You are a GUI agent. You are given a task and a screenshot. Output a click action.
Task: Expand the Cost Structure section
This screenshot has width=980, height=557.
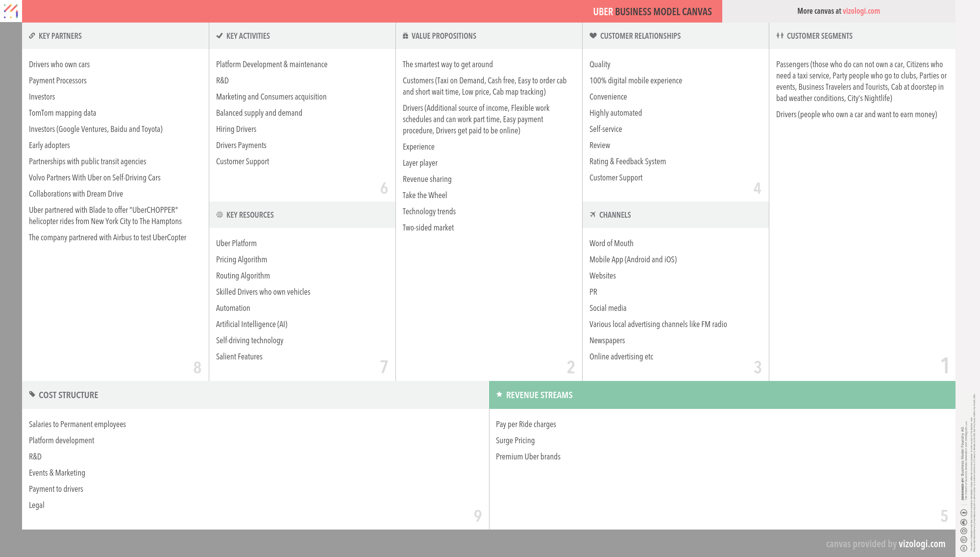pyautogui.click(x=68, y=395)
